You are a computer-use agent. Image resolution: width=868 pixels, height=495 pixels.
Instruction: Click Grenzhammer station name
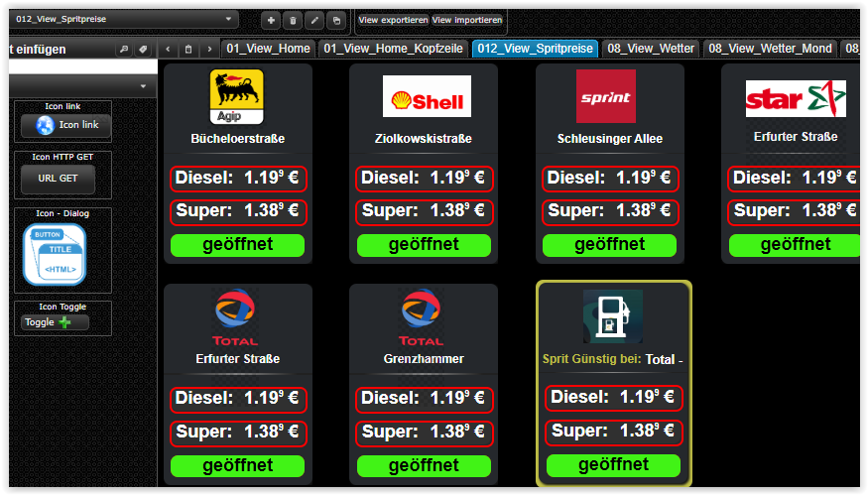click(424, 359)
